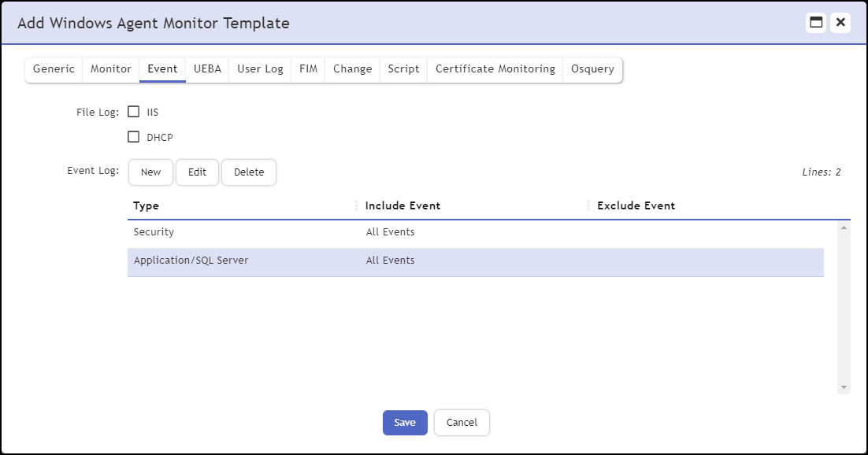Click the scrollbar down arrow in the event list
Viewport: 868px width, 455px height.
842,387
